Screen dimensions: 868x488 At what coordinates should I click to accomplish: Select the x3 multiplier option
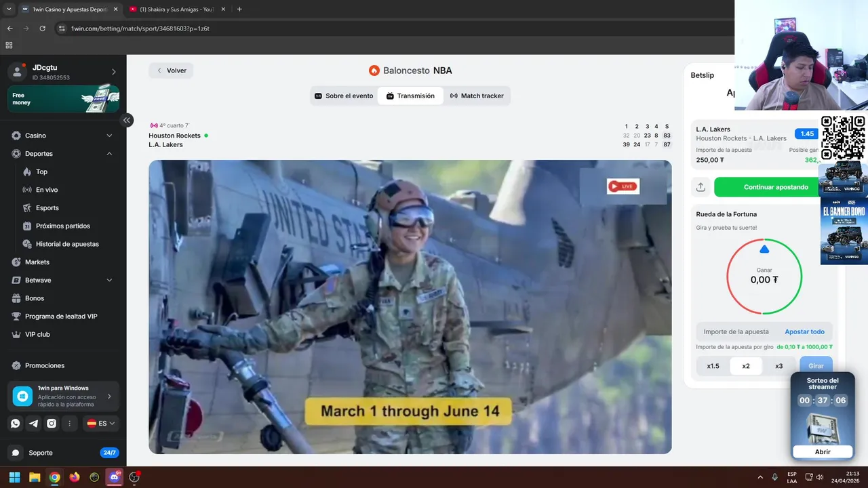click(778, 366)
